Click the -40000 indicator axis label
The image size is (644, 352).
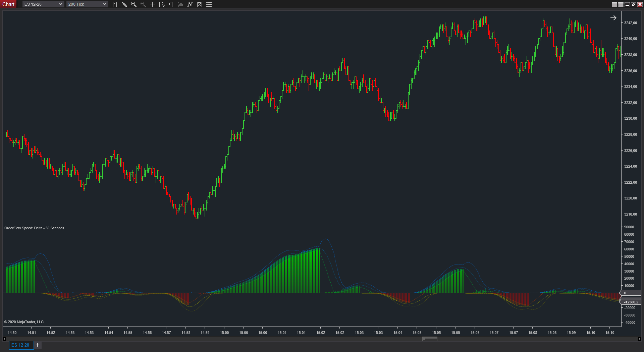point(630,322)
